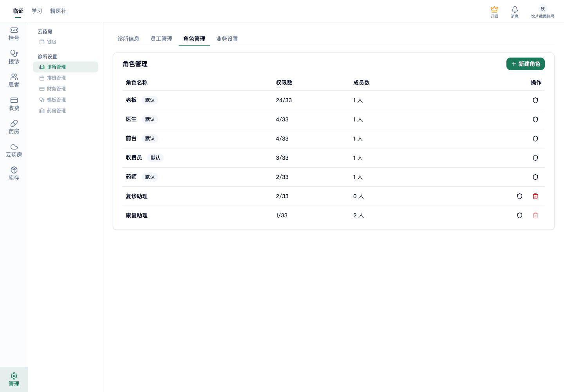Select the 角色管理 tab
The width and height of the screenshot is (564, 392).
(194, 39)
